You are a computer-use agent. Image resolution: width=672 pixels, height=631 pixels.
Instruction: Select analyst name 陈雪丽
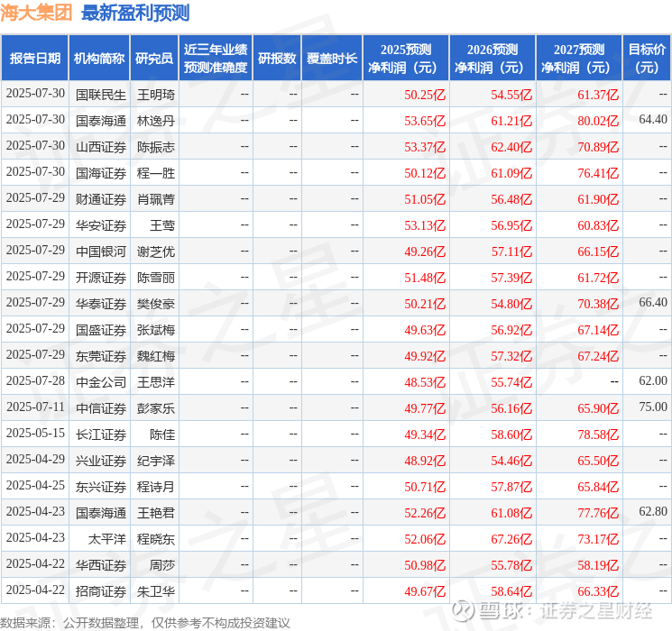(x=156, y=278)
